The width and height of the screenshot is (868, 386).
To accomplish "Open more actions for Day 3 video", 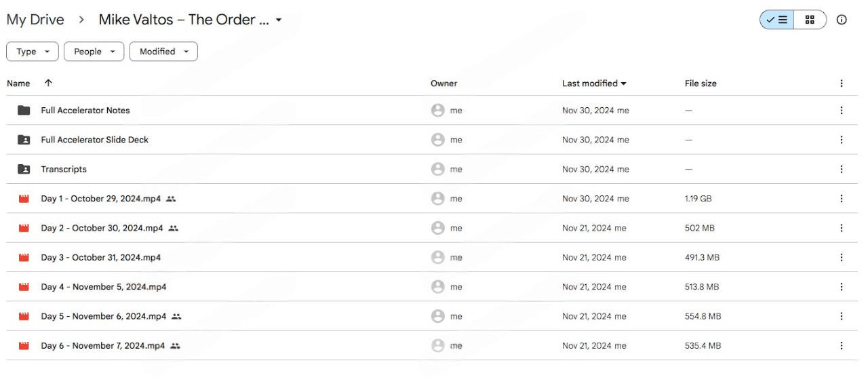I will [842, 257].
